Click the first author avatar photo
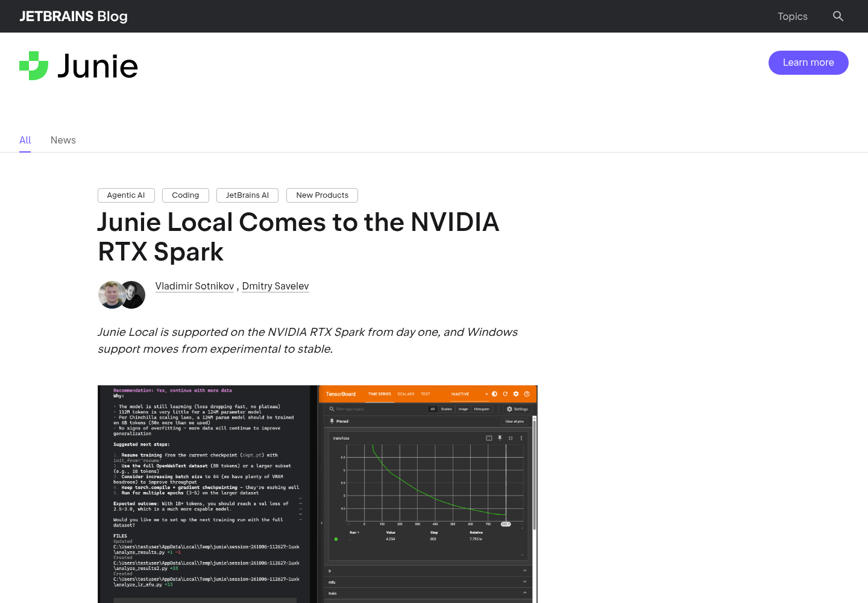This screenshot has height=603, width=868. point(111,295)
